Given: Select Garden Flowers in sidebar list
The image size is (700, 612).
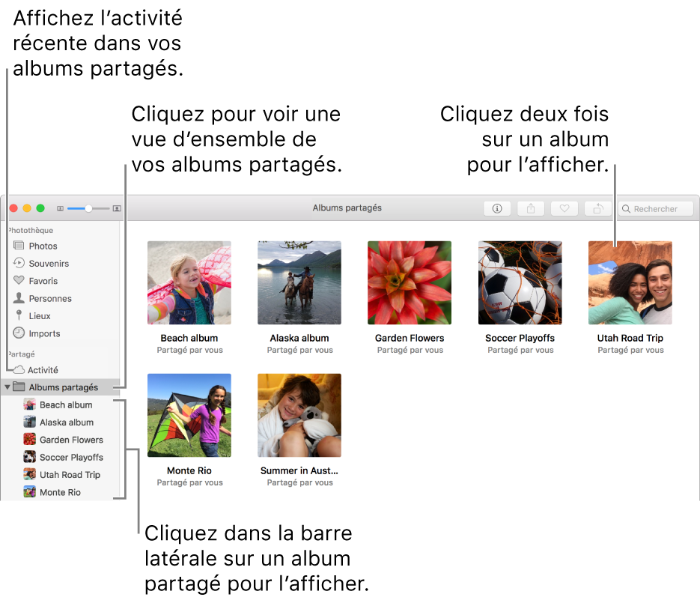Looking at the screenshot, I should 70,440.
